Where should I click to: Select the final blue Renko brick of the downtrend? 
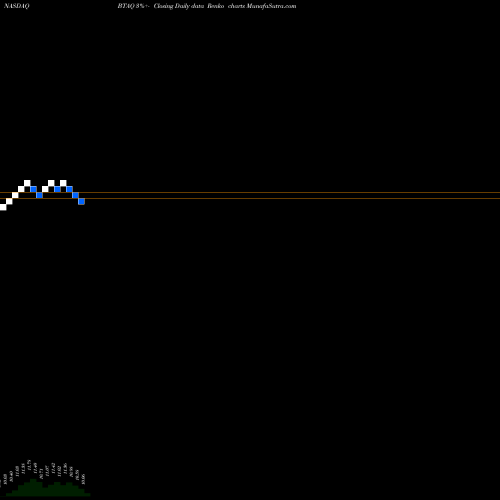(x=81, y=201)
